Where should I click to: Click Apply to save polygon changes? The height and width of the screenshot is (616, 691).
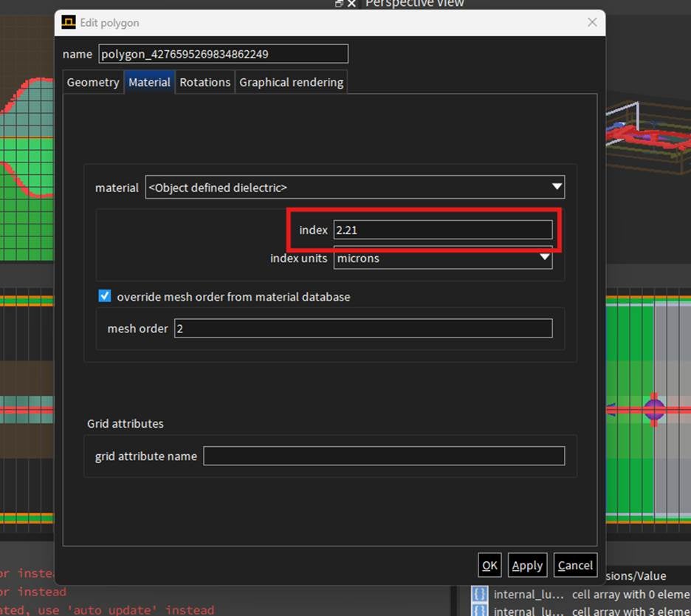(x=527, y=565)
